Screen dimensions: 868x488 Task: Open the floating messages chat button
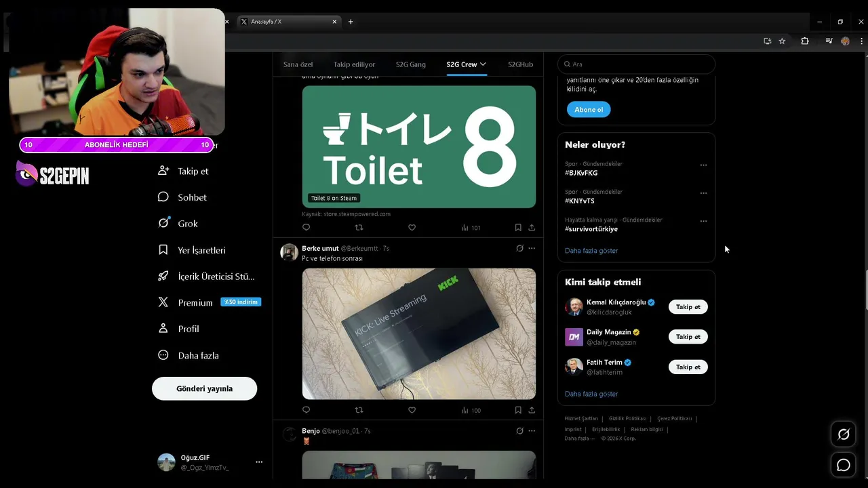tap(844, 465)
